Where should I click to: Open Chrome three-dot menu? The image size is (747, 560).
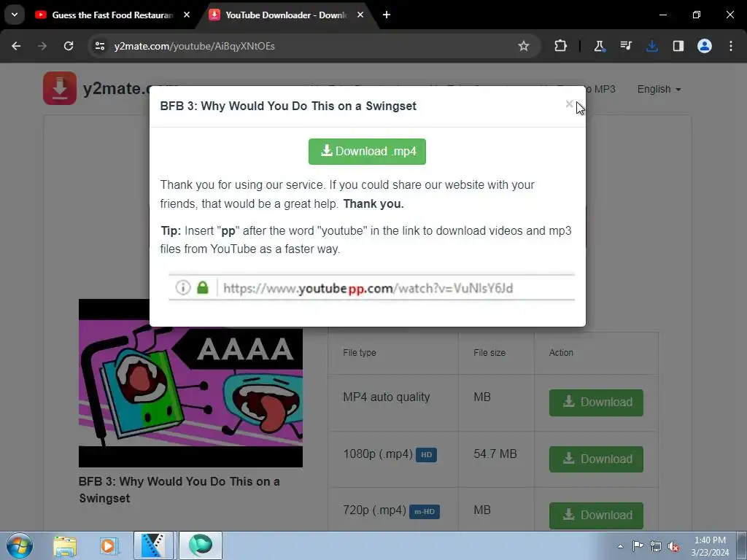(731, 46)
